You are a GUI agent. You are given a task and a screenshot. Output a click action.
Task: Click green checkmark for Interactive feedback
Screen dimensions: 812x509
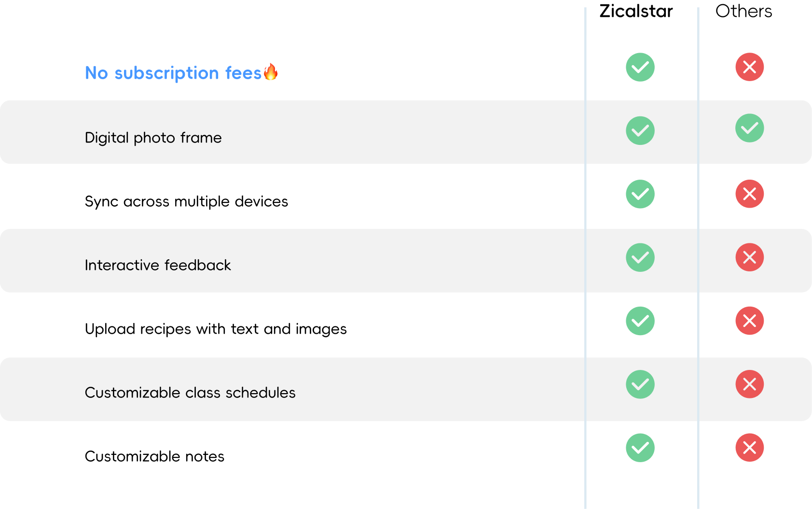click(640, 257)
